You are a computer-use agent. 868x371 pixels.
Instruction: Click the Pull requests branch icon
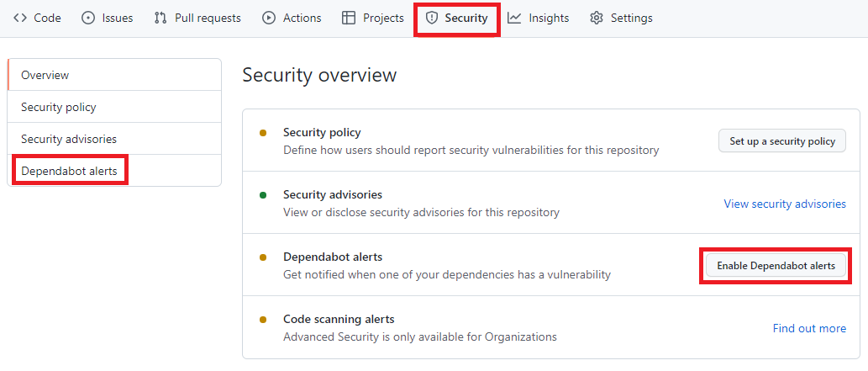pos(160,18)
